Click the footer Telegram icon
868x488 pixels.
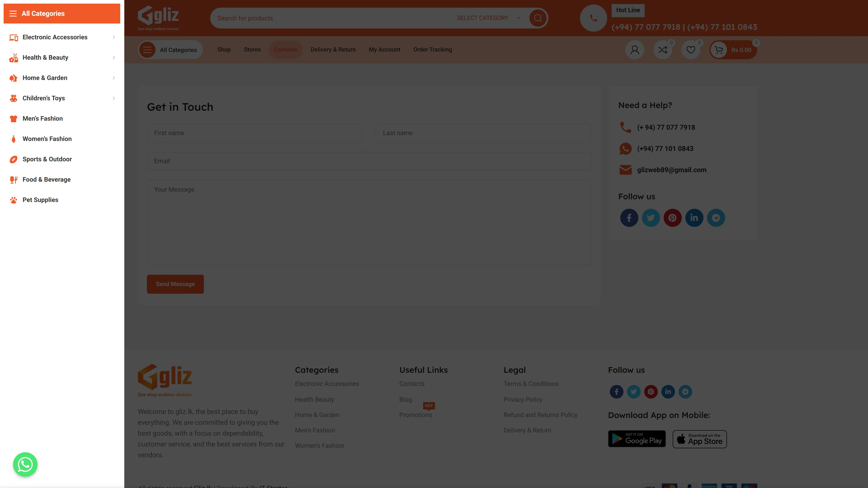point(685,392)
